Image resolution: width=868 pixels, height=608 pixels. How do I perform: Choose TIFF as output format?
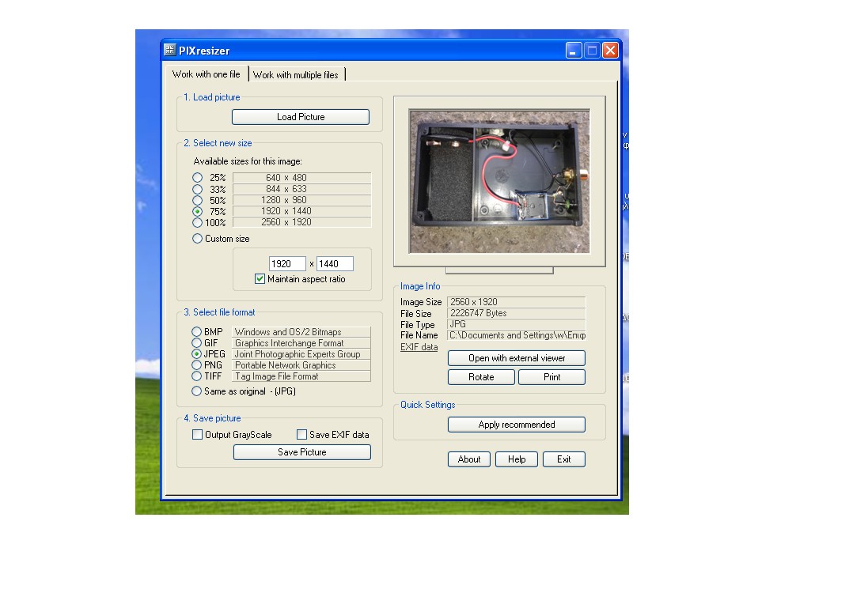pyautogui.click(x=197, y=376)
